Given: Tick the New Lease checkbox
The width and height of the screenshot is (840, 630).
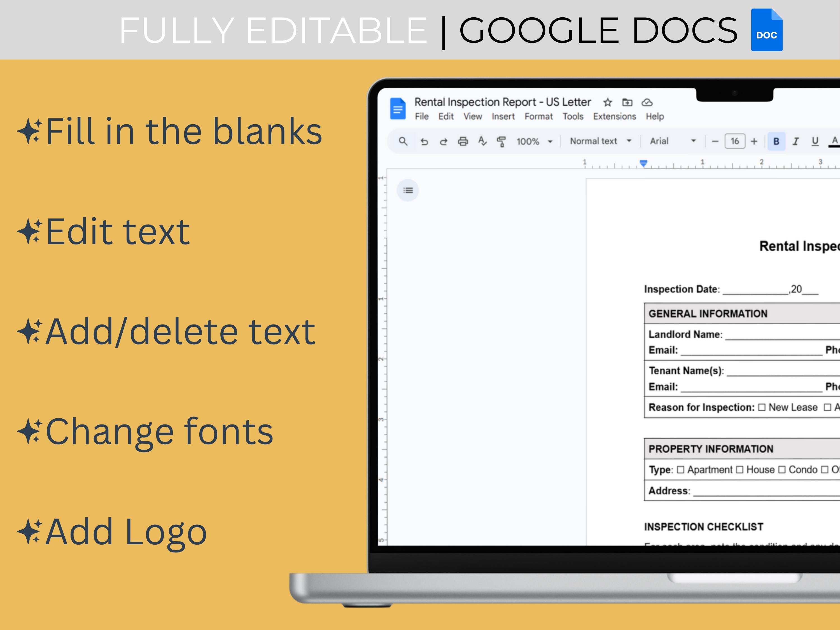Looking at the screenshot, I should [x=762, y=407].
